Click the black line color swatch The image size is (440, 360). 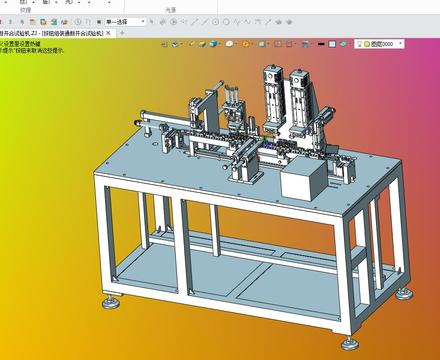pyautogui.click(x=321, y=44)
